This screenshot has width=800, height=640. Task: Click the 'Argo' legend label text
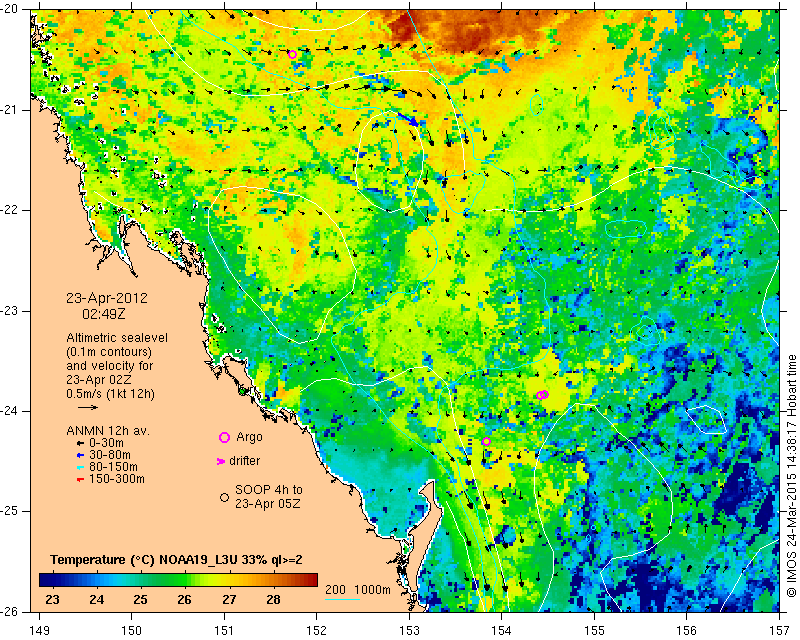[249, 437]
